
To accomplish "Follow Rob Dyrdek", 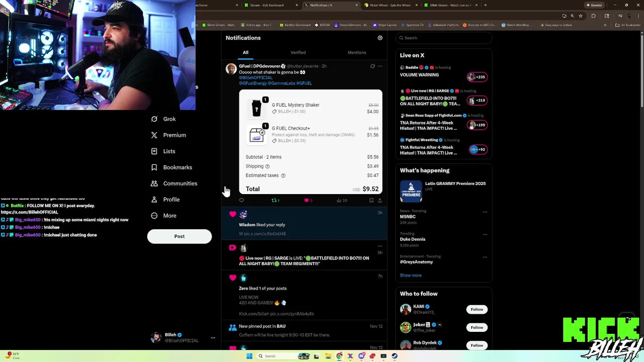I will [x=477, y=345].
